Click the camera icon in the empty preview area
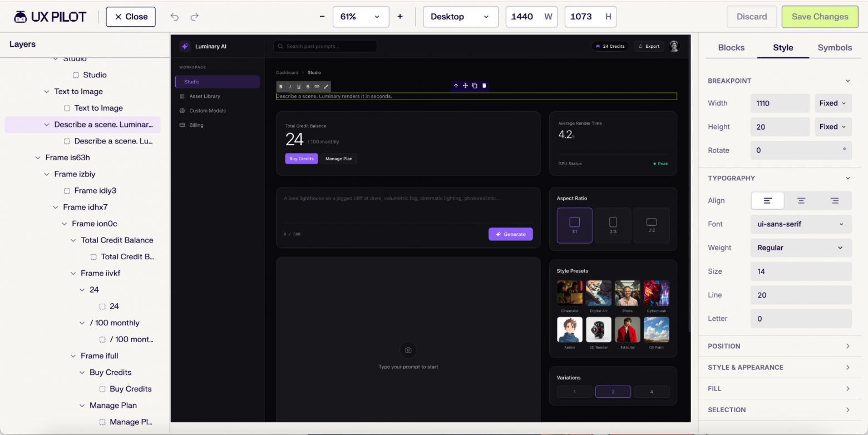This screenshot has width=868, height=435. (408, 350)
